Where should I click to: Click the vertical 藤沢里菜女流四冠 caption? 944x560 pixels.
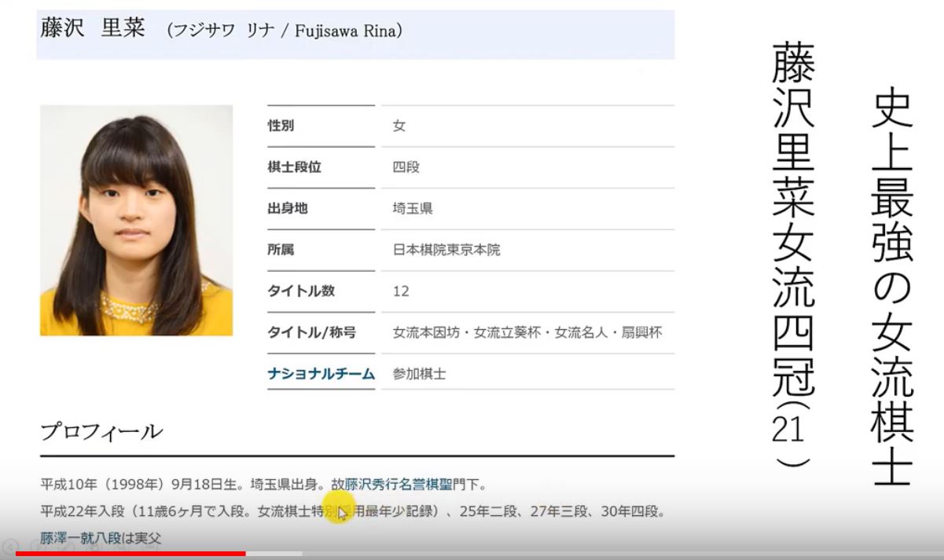(792, 251)
